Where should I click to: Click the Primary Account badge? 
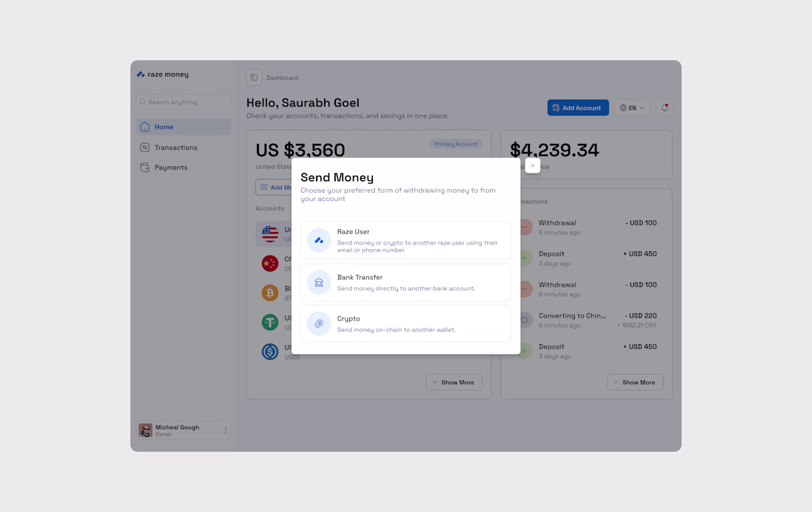[455, 144]
